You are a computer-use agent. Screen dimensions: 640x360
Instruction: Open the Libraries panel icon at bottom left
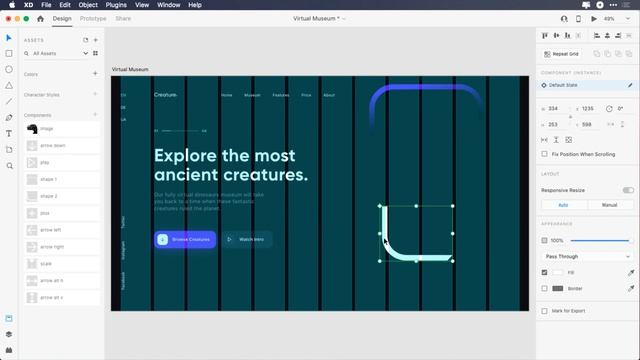pyautogui.click(x=9, y=318)
